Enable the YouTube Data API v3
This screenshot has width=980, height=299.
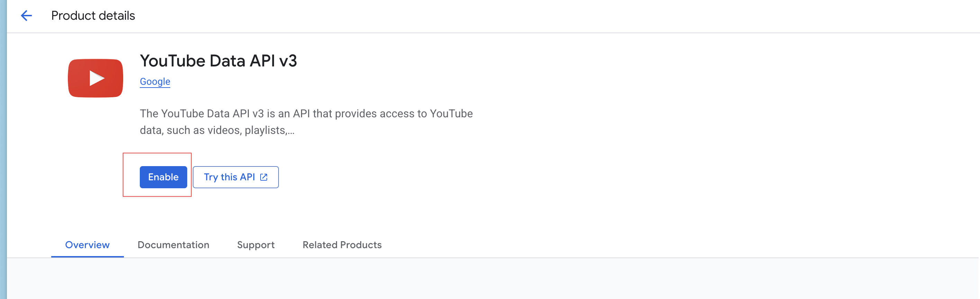coord(163,177)
